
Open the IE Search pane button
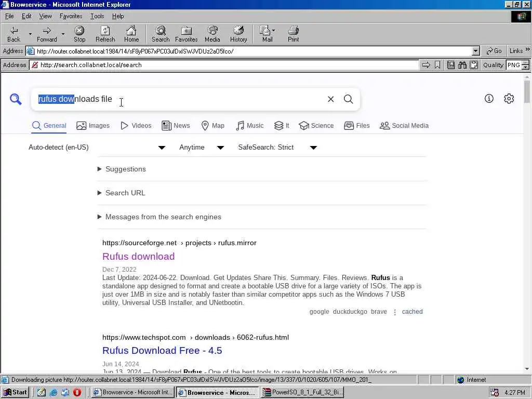(161, 34)
